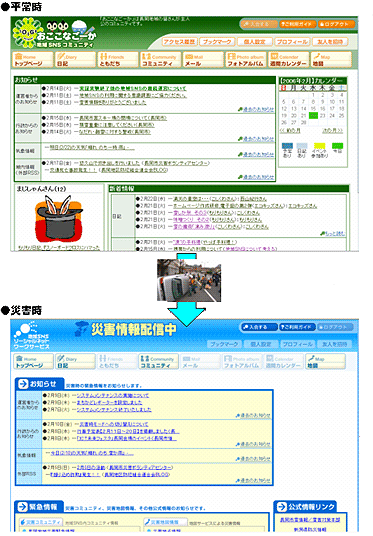
Task: Open Community (コミュニティ) in the green navigation
Action: pyautogui.click(x=160, y=60)
